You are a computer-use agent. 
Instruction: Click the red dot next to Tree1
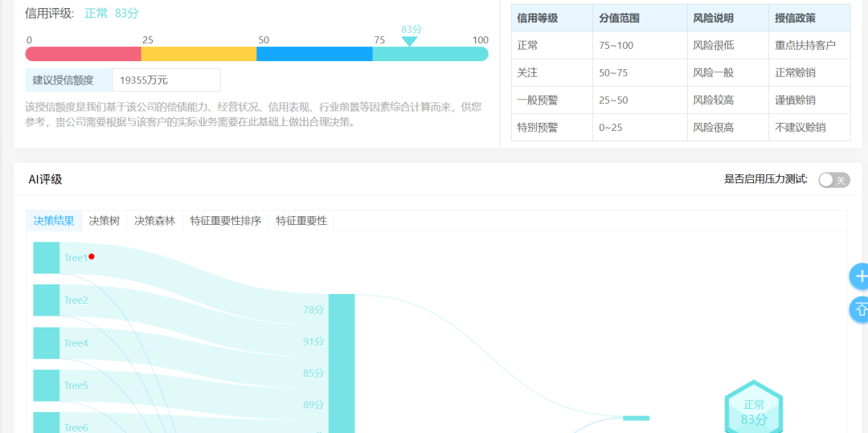(x=92, y=256)
